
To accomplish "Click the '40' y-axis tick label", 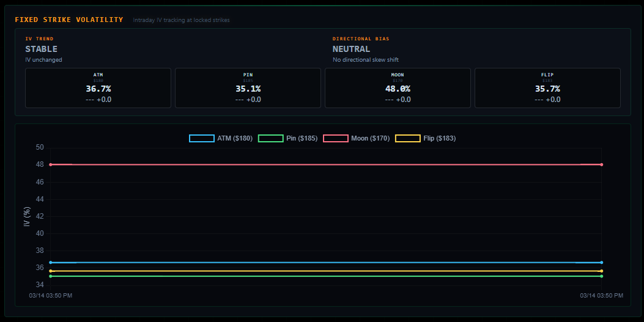I will coord(40,233).
